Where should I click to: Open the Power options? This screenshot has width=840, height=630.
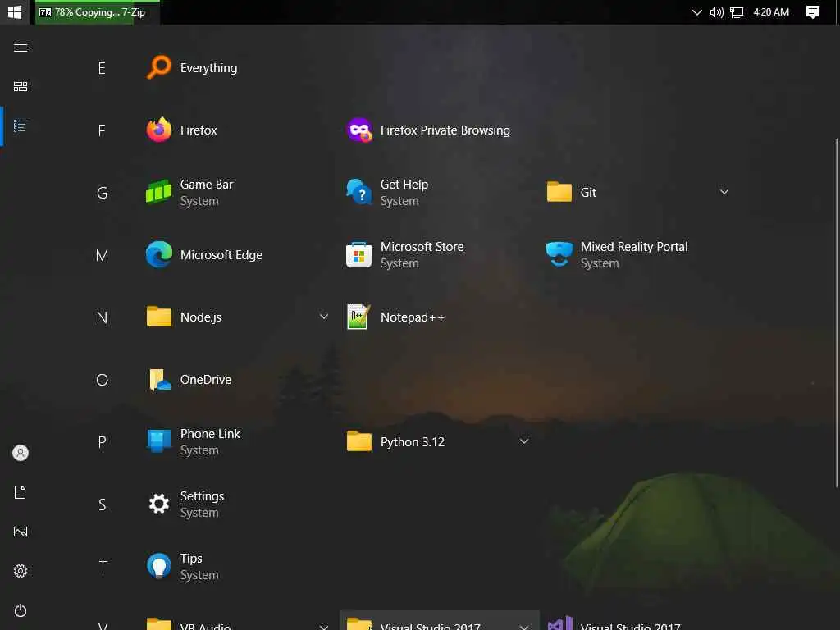[x=21, y=610]
